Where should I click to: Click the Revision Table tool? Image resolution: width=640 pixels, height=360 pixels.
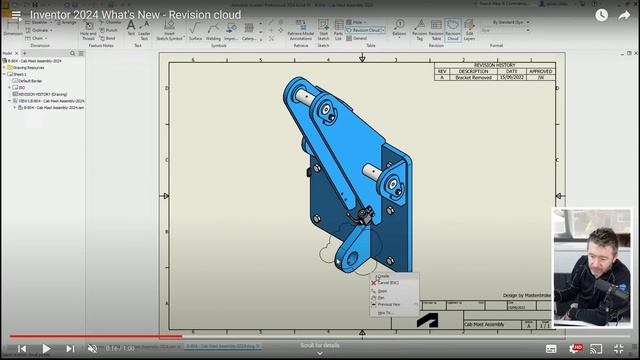pyautogui.click(x=436, y=30)
